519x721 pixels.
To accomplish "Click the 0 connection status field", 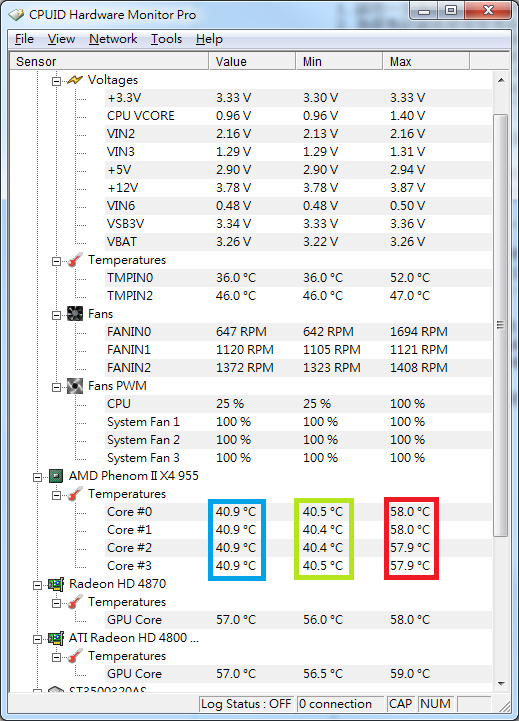I will click(x=340, y=704).
